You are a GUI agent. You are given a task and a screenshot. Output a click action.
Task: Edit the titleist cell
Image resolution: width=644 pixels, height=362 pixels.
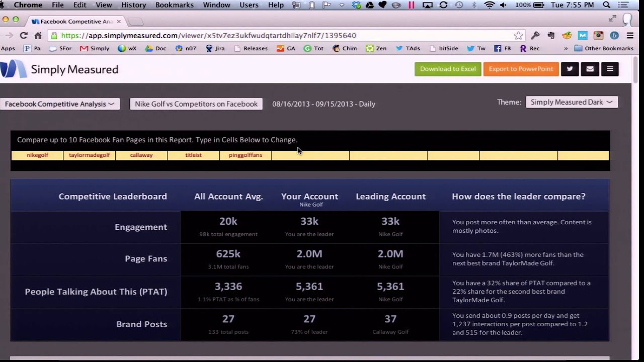pos(193,155)
